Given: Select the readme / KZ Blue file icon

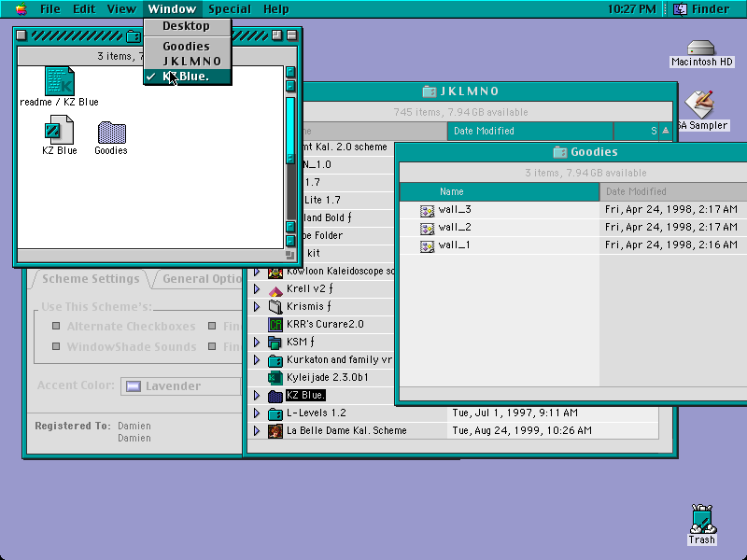Looking at the screenshot, I should coord(60,81).
